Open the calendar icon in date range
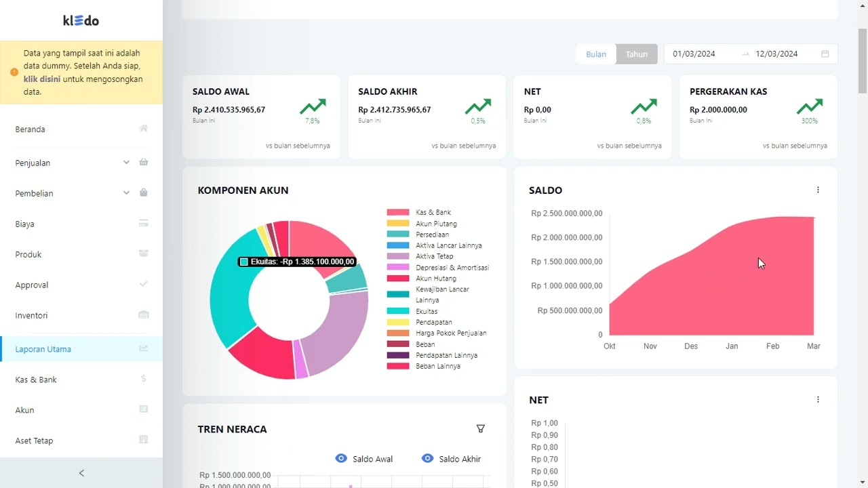The width and height of the screenshot is (868, 488). click(825, 54)
